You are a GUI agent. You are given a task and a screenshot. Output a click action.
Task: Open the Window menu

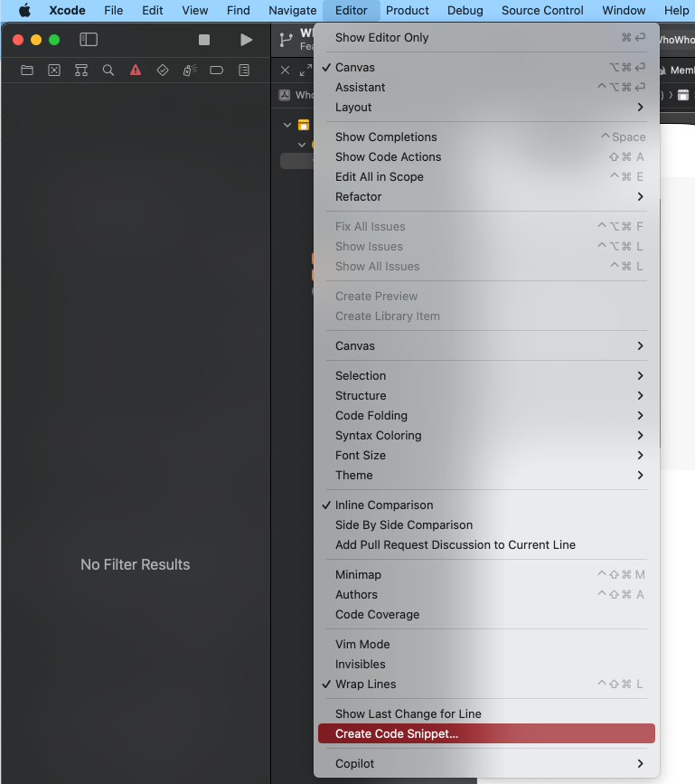(x=624, y=11)
